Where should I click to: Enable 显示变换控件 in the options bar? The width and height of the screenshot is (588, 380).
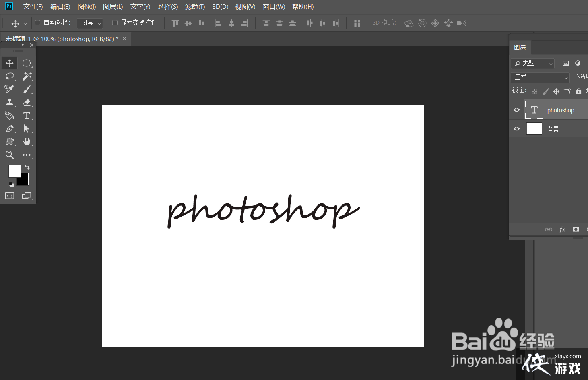pyautogui.click(x=115, y=22)
